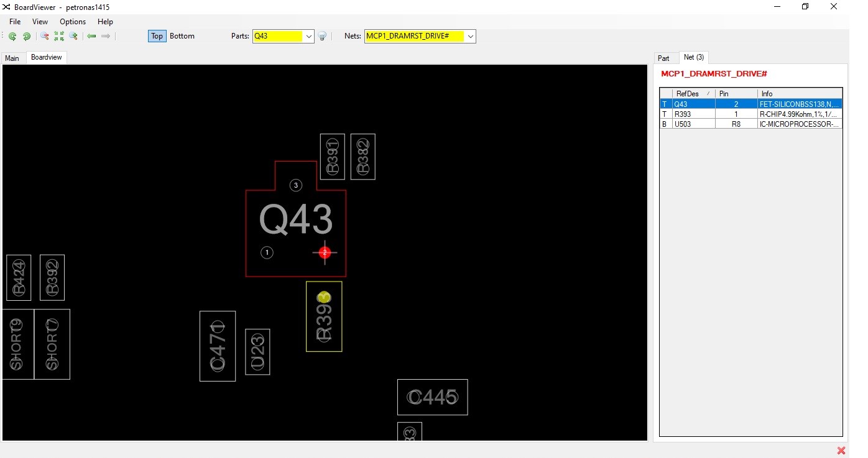Screen dimensions: 868x458
Task: Click pin 1 of Q43 on board
Action: coord(267,252)
